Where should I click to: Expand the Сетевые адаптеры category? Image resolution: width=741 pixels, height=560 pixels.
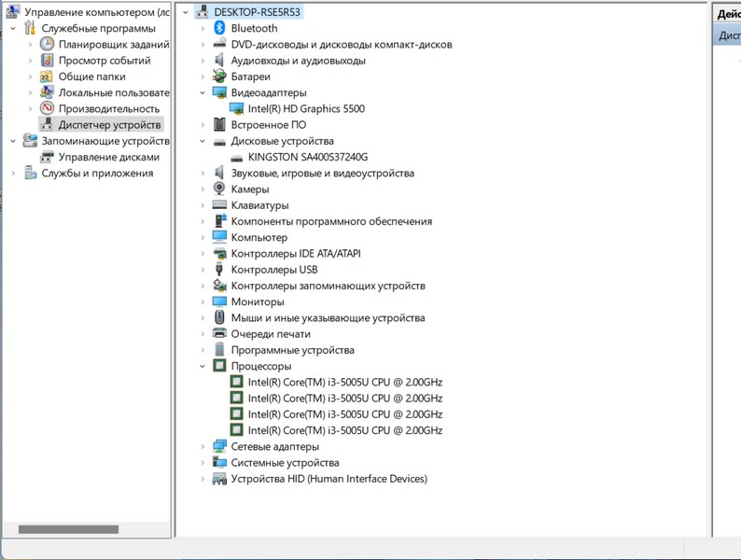pos(203,447)
